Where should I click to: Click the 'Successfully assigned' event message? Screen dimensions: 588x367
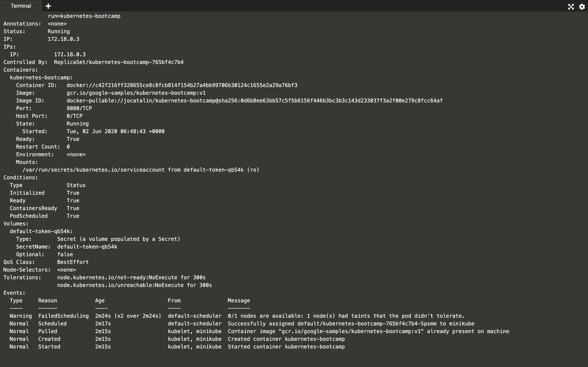(x=351, y=323)
